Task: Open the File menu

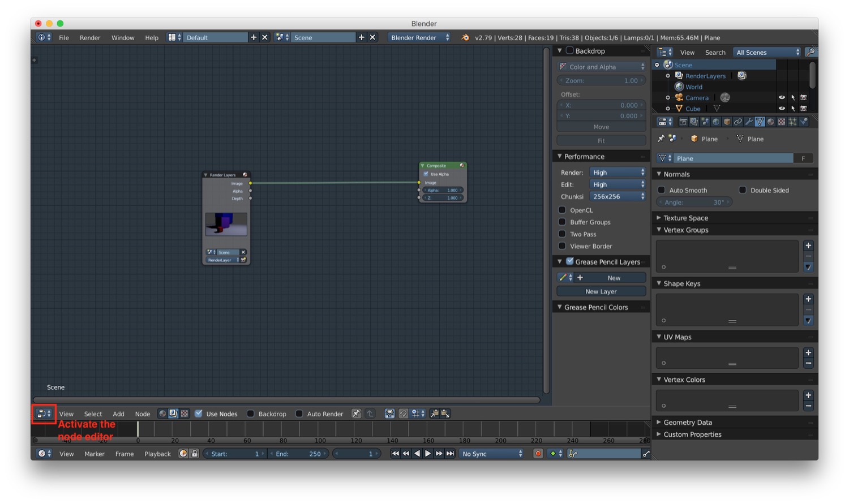Action: pos(64,37)
